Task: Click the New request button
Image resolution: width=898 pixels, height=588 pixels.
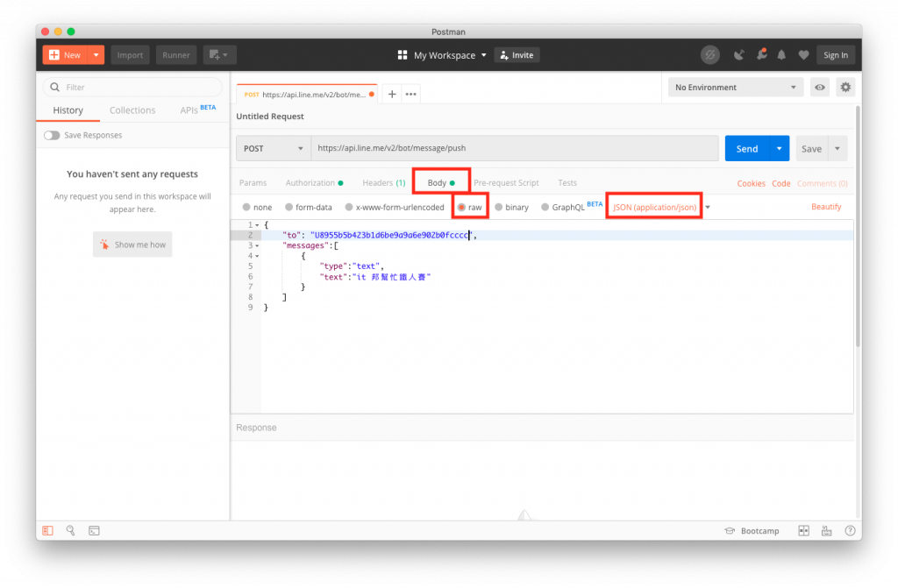Action: pos(65,55)
